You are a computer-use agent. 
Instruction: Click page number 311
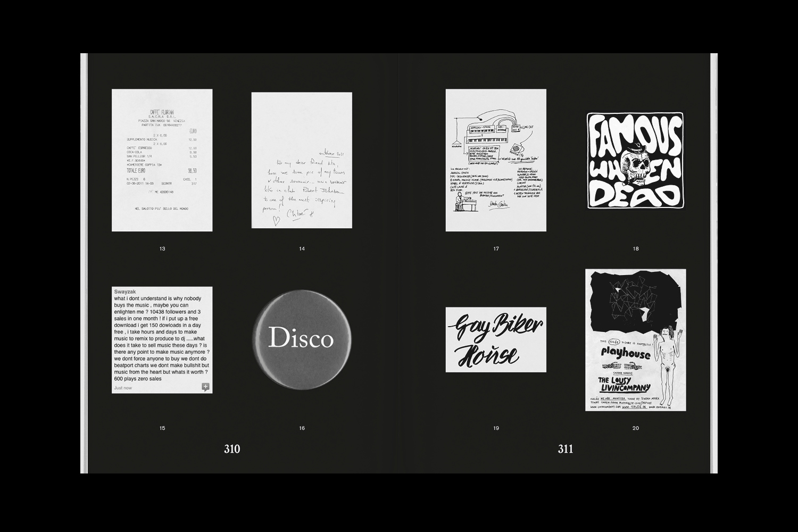pyautogui.click(x=566, y=449)
